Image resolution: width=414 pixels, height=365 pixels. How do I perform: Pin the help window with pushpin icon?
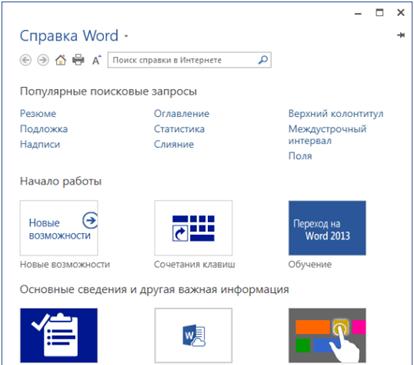401,35
